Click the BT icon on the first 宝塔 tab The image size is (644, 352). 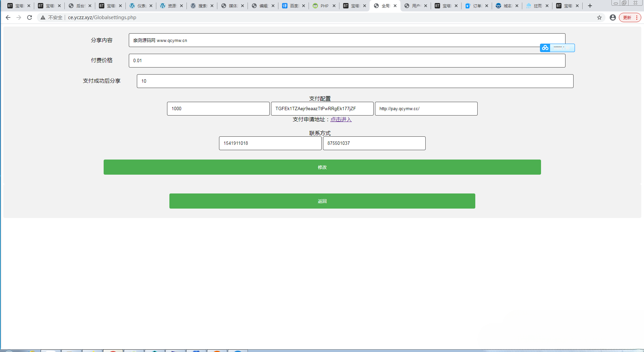(10, 6)
